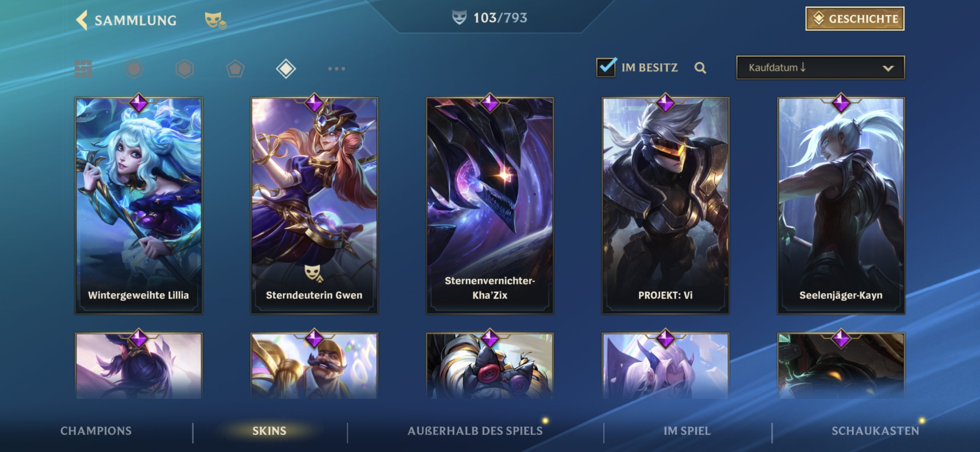The width and height of the screenshot is (980, 452).
Task: Filter by the pentagon rarity icon
Action: 235,69
